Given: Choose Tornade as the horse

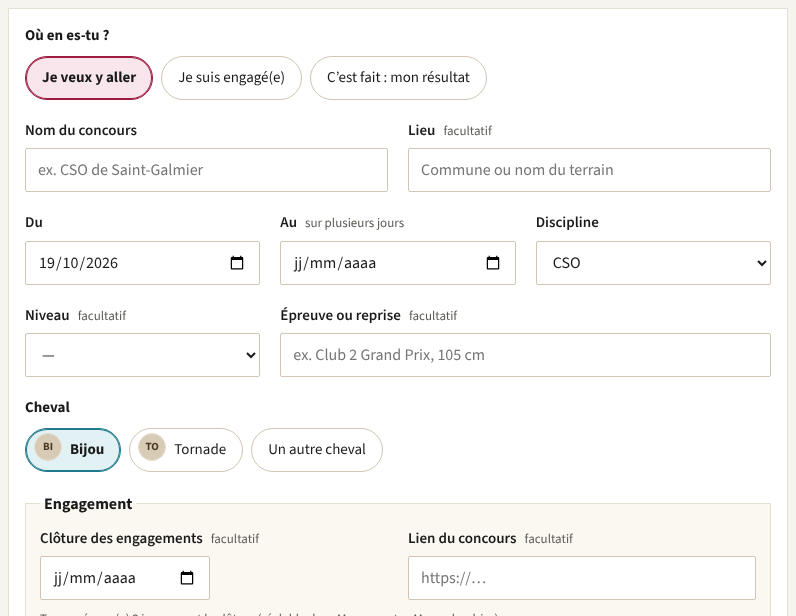Looking at the screenshot, I should click(186, 449).
